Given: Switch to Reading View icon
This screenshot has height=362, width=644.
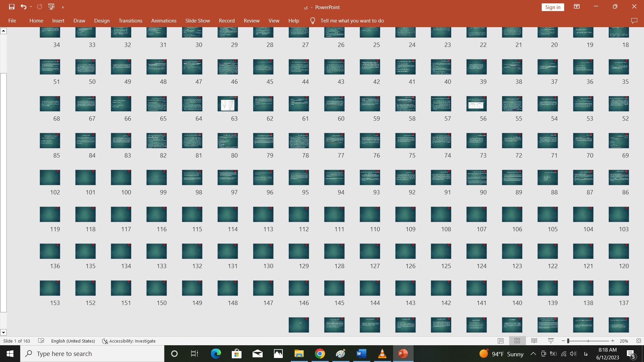Looking at the screenshot, I should (534, 341).
